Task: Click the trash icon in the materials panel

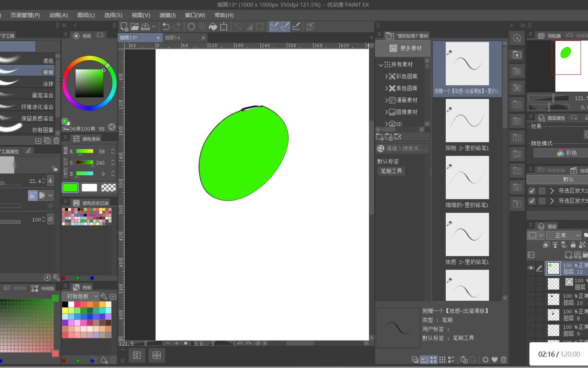Action: click(504, 360)
